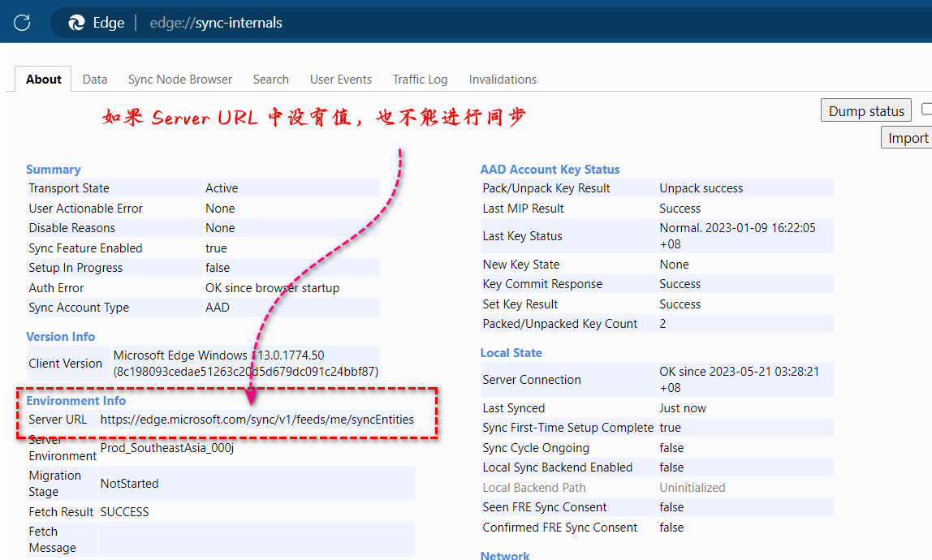This screenshot has height=560, width=932.
Task: Click the AAD Account Key Status heading
Action: pos(550,170)
